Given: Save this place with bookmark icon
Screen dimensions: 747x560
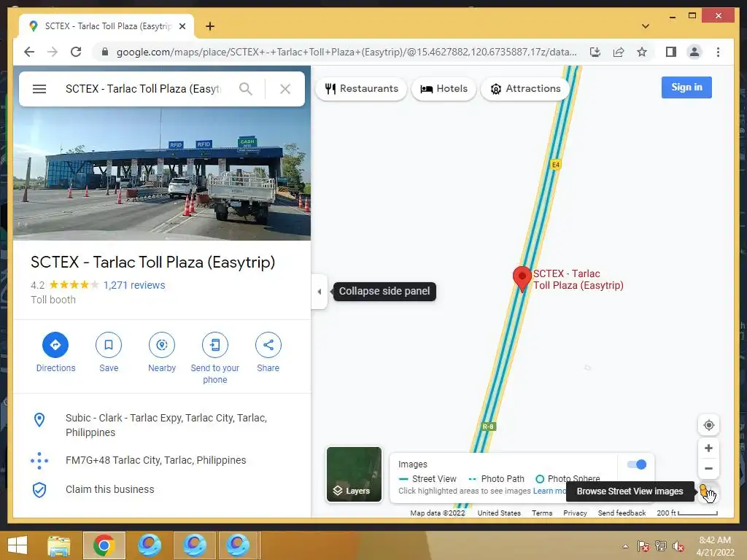Looking at the screenshot, I should tap(109, 345).
